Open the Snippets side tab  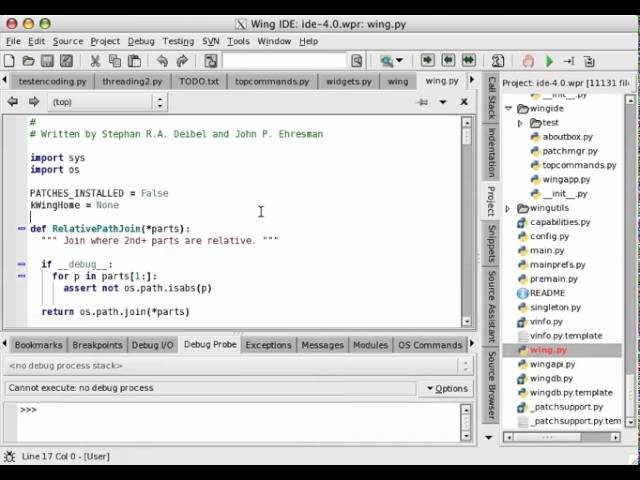tap(491, 244)
